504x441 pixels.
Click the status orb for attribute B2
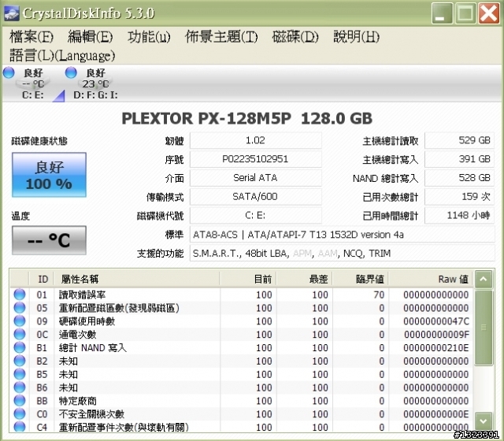(x=20, y=361)
